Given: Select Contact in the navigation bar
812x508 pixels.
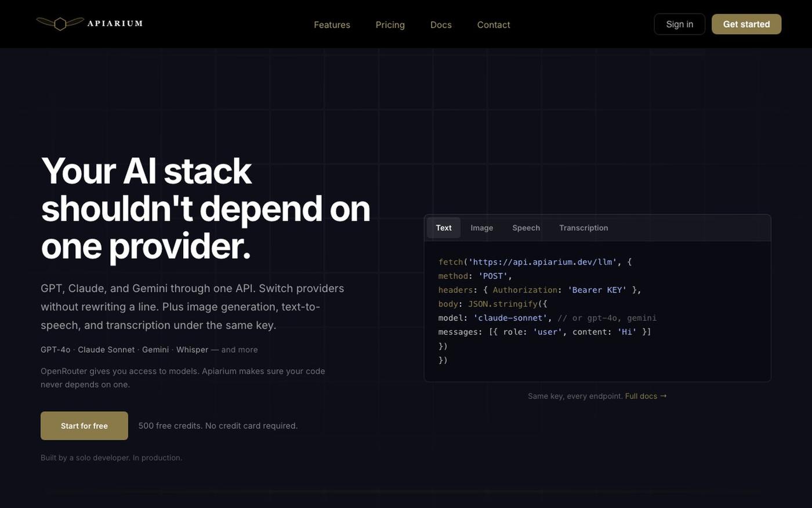Looking at the screenshot, I should (494, 24).
